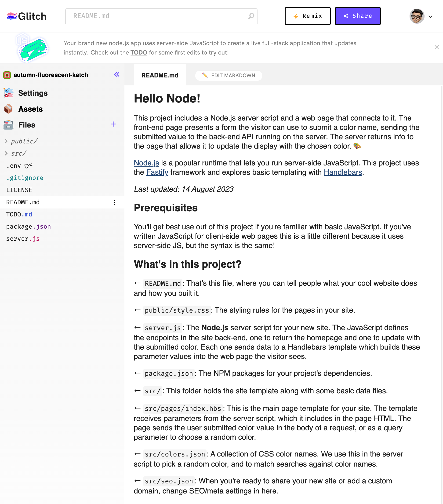443x504 pixels.
Task: Click the Share button
Action: [357, 16]
